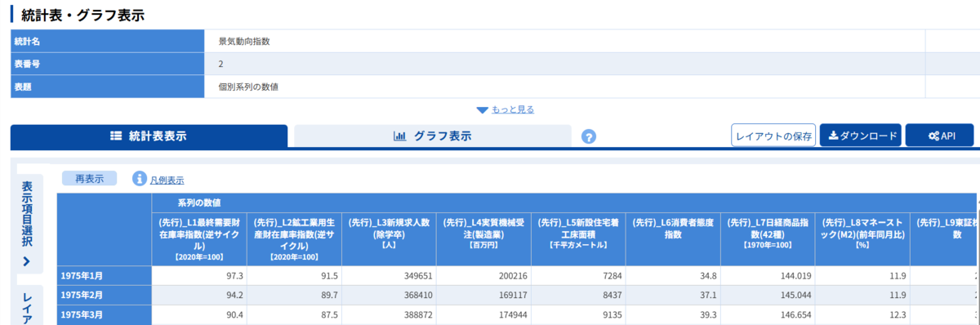Expand details with the もっと見る link
The width and height of the screenshot is (980, 325).
coord(512,109)
